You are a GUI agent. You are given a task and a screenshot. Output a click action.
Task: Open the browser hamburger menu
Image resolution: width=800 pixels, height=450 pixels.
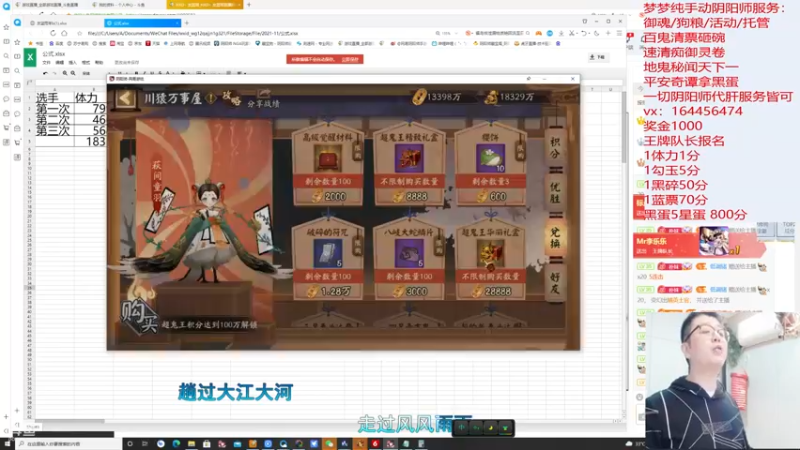[x=619, y=33]
